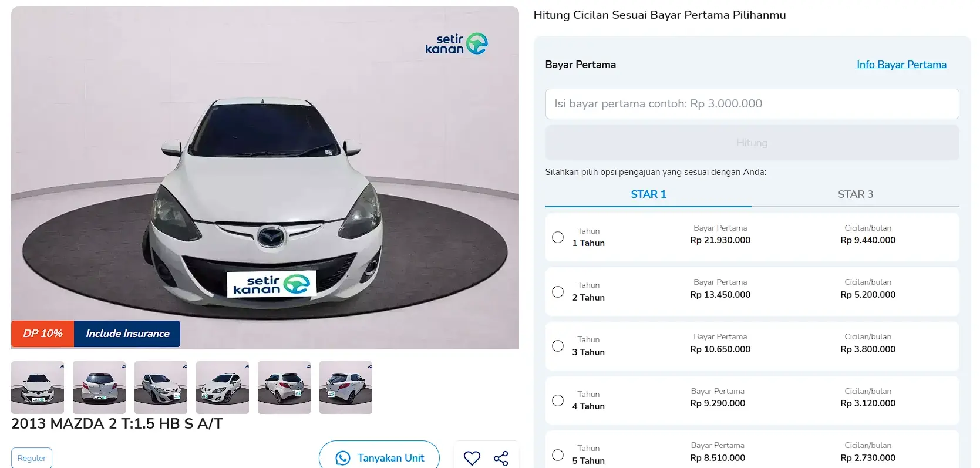Open the first front-view car thumbnail
This screenshot has height=468, width=980.
coord(38,388)
